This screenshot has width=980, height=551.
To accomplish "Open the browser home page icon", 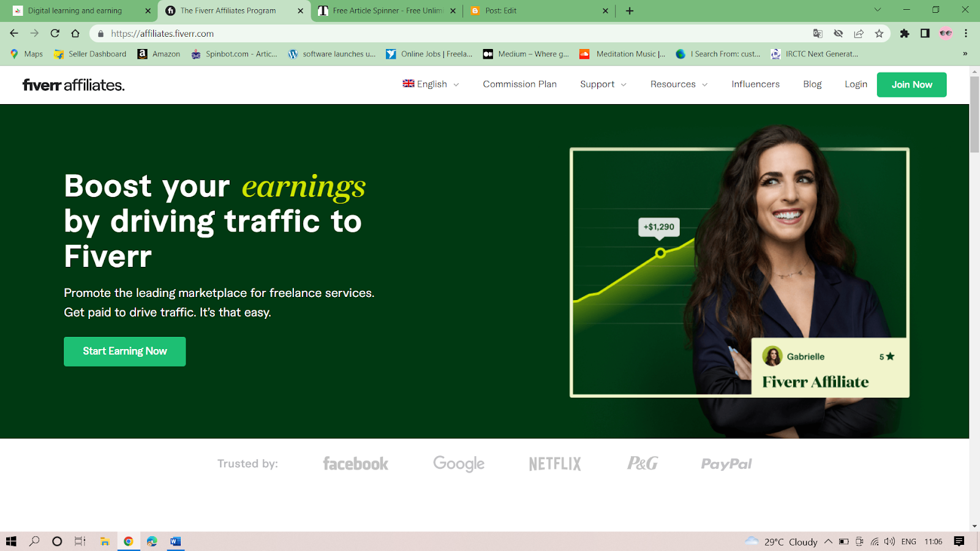I will 75,34.
